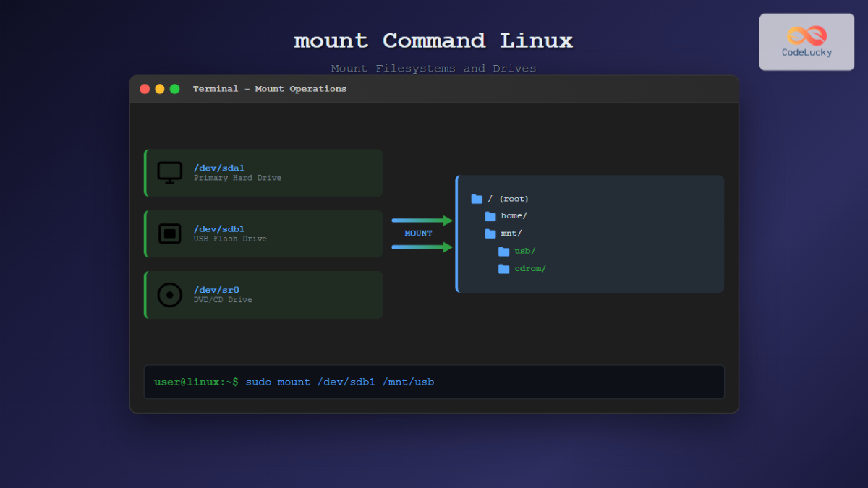The width and height of the screenshot is (868, 488).
Task: Click the monitor icon for /dev/sda1
Action: [x=170, y=173]
